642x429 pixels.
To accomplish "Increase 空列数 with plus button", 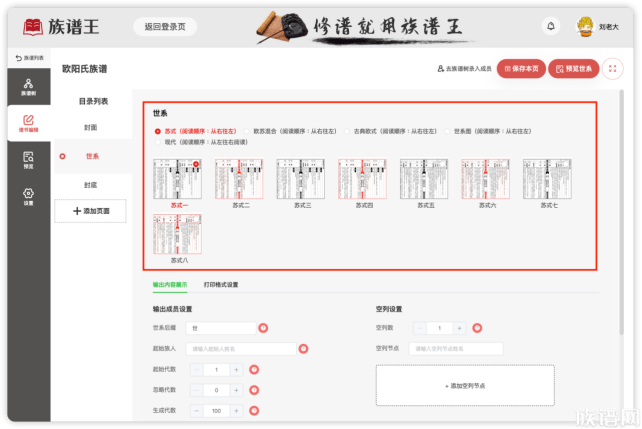I will (459, 328).
